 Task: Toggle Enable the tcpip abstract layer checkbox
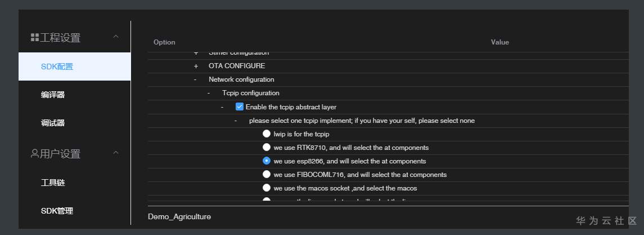pos(240,107)
